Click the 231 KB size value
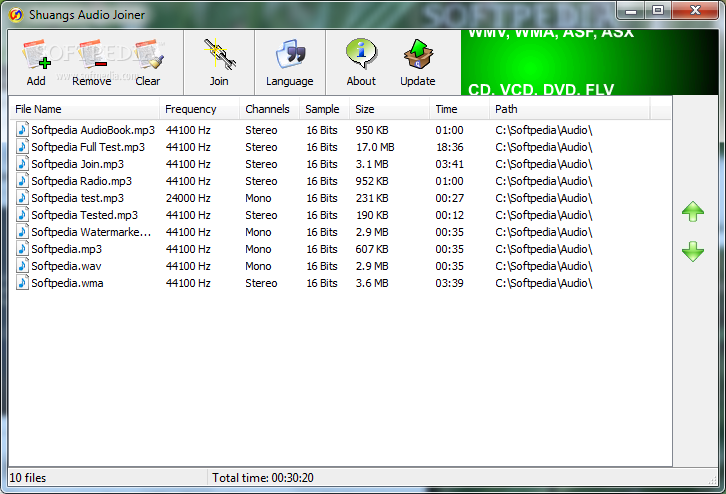This screenshot has height=494, width=726. click(x=372, y=198)
